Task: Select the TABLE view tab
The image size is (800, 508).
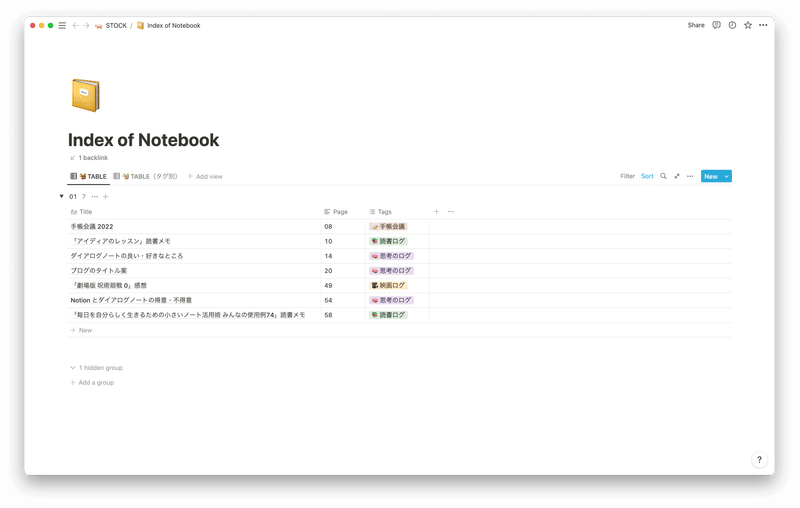Action: coord(88,176)
